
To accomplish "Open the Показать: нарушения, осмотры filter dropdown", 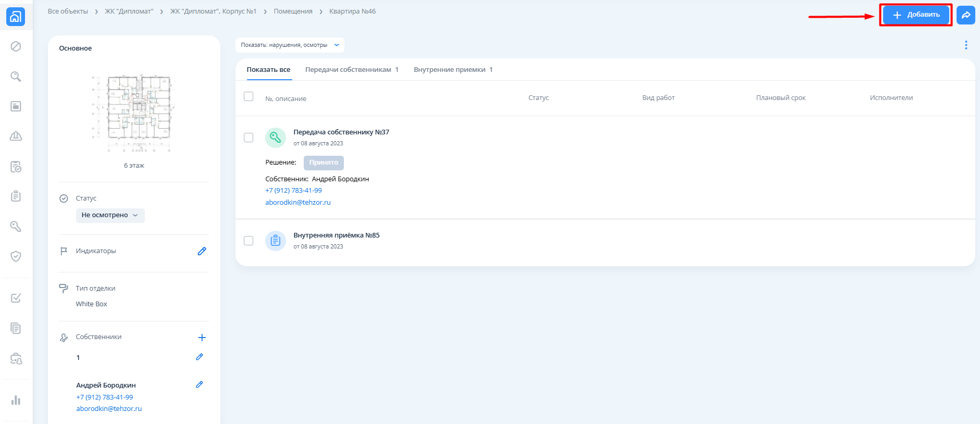I will [290, 45].
